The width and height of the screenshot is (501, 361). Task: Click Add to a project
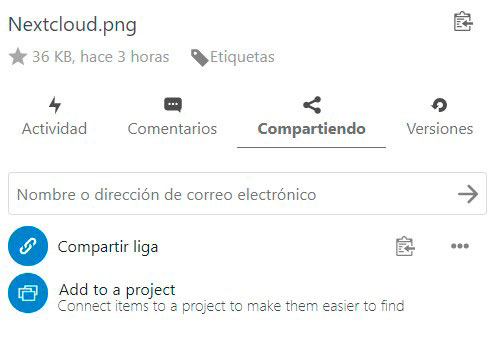click(x=117, y=290)
